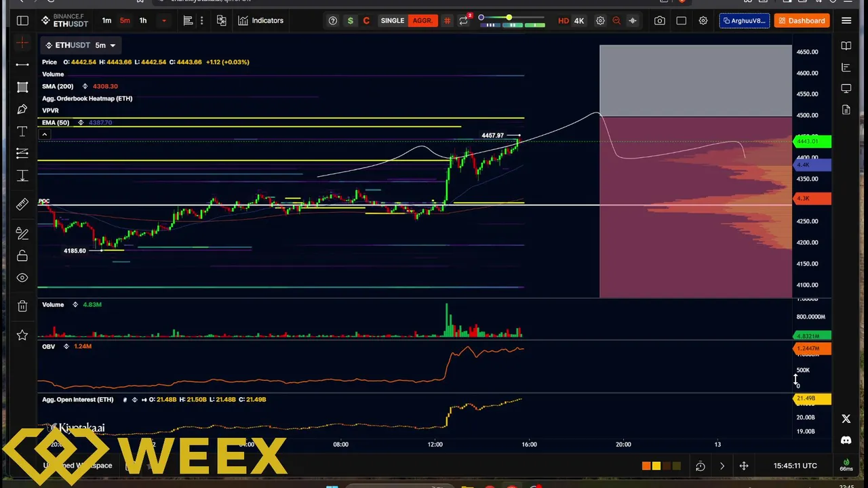Click the Agg. Open Interest (ETH) label
Viewport: 868px width, 488px height.
(78, 400)
